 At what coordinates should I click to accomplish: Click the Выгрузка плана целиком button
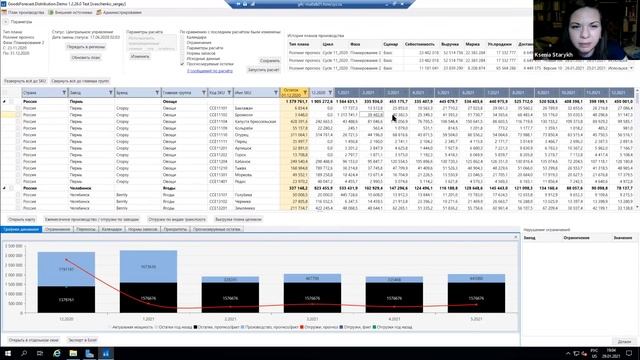click(238, 220)
